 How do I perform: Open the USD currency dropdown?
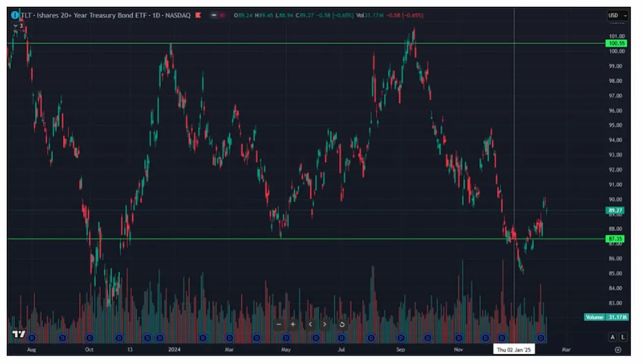(617, 15)
